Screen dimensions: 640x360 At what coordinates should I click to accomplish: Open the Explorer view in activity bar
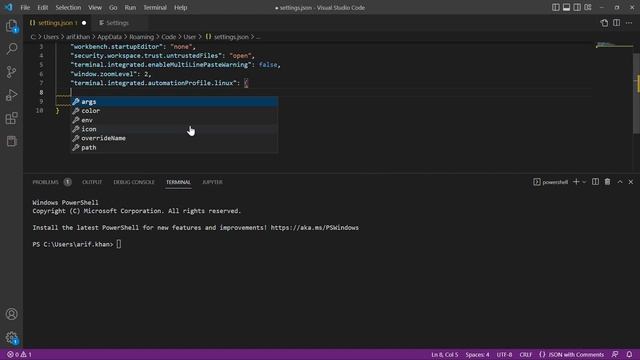click(x=11, y=26)
